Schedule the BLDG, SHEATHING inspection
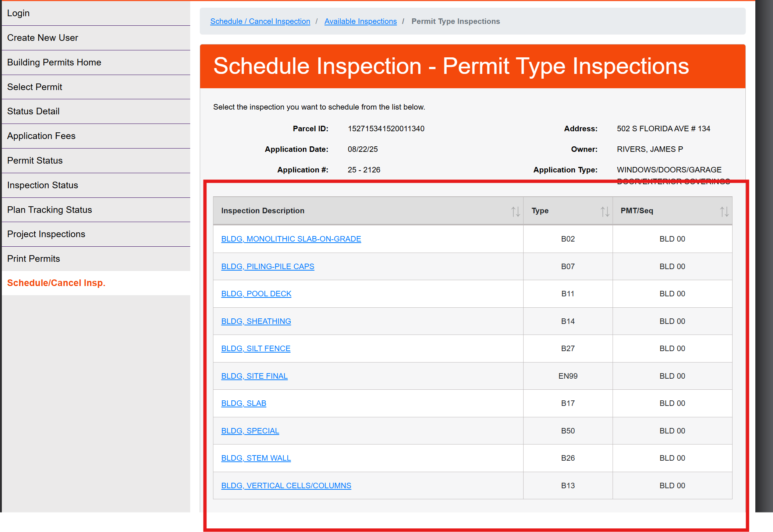This screenshot has height=532, width=773. (x=256, y=321)
